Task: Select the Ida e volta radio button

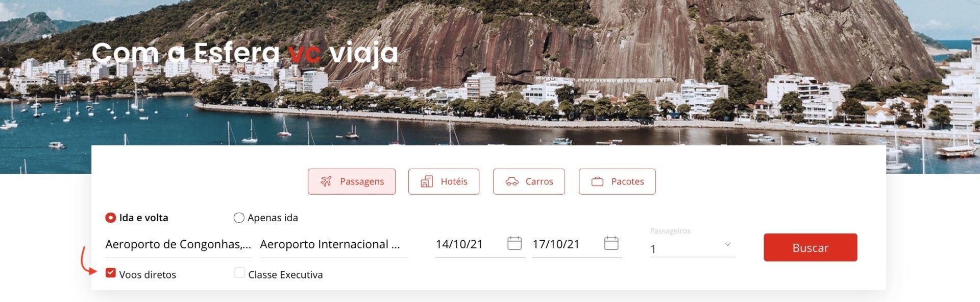Action: [x=110, y=218]
